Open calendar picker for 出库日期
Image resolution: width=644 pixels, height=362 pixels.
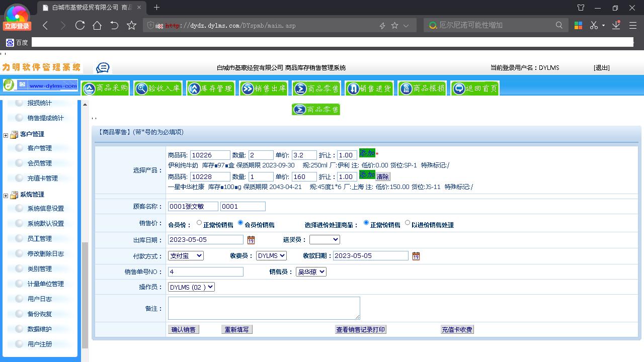click(251, 240)
